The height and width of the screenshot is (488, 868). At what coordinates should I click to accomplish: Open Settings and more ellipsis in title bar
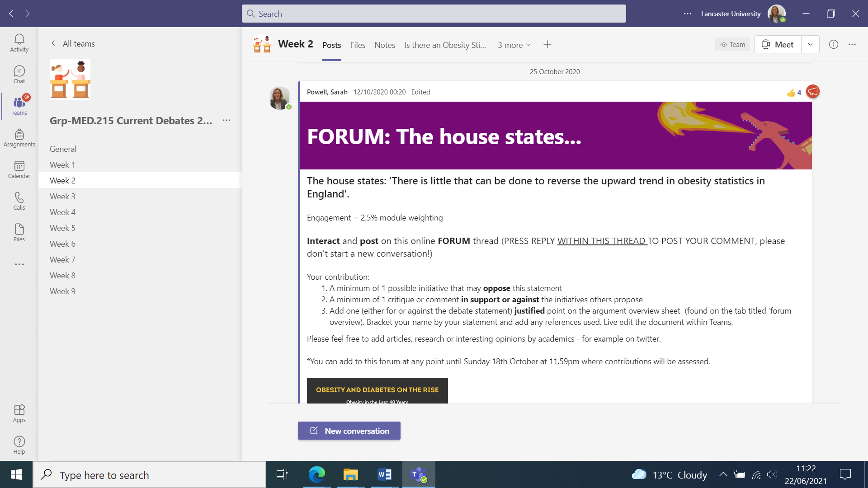(688, 14)
